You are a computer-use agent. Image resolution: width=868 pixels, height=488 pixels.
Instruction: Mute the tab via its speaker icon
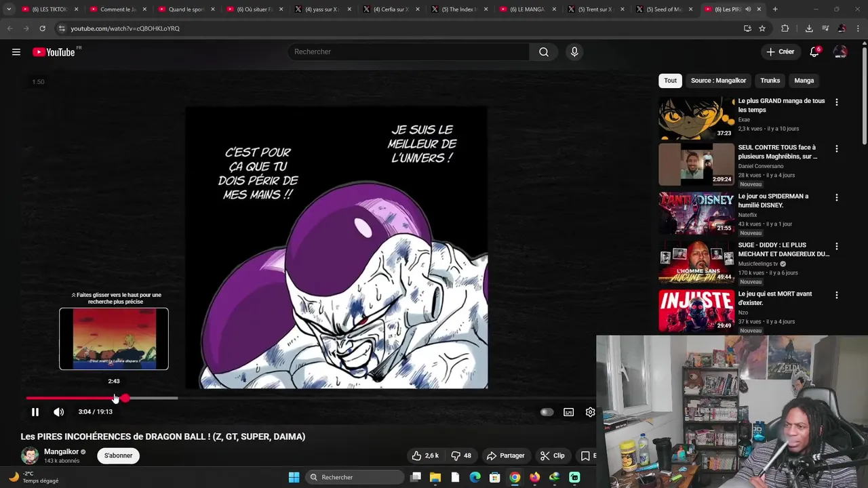[748, 9]
